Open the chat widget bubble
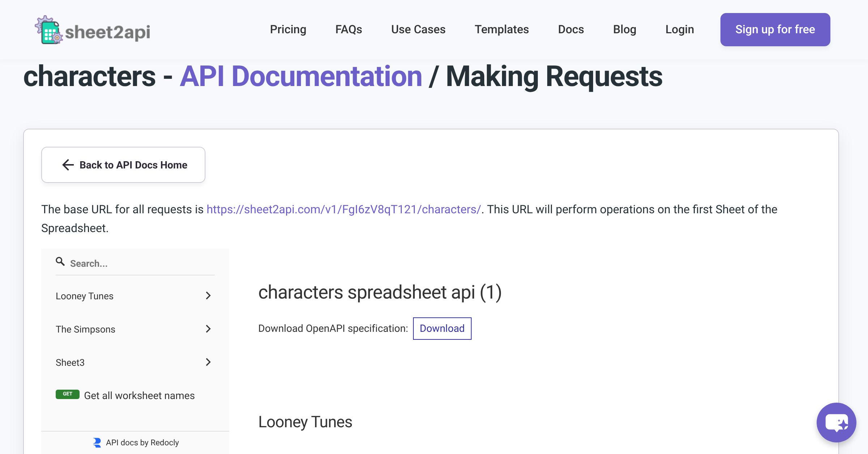The width and height of the screenshot is (868, 454). [836, 423]
